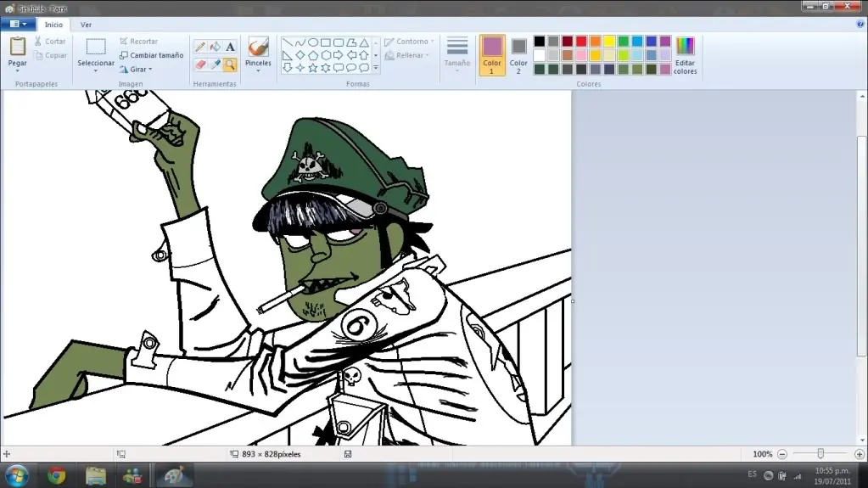This screenshot has height=488, width=868.
Task: Open the file explorer taskbar icon
Action: [x=95, y=476]
